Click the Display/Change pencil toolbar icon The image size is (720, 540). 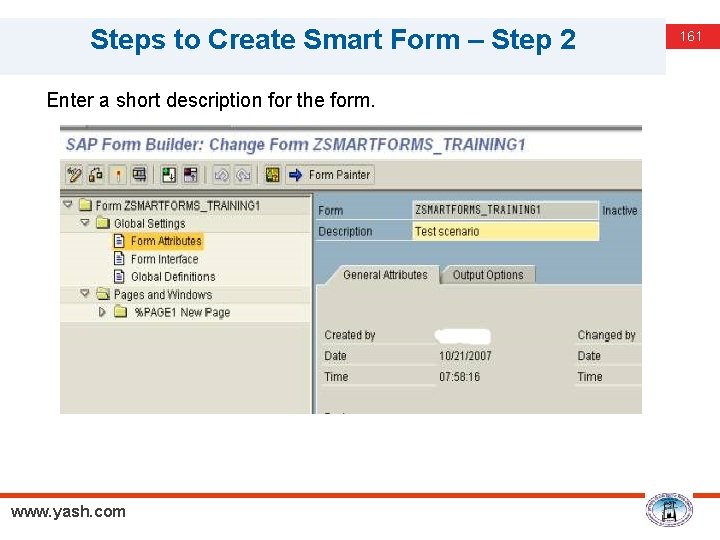pyautogui.click(x=74, y=175)
